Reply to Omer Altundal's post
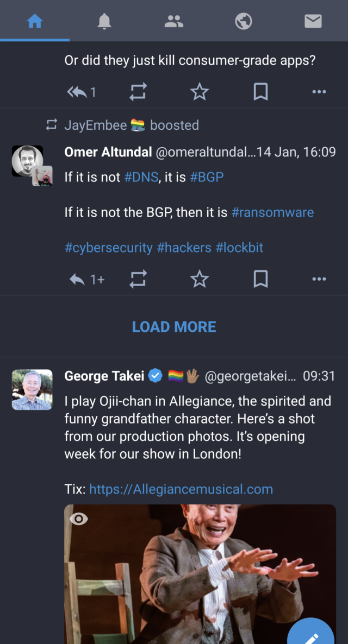The height and width of the screenshot is (644, 348). click(x=78, y=279)
